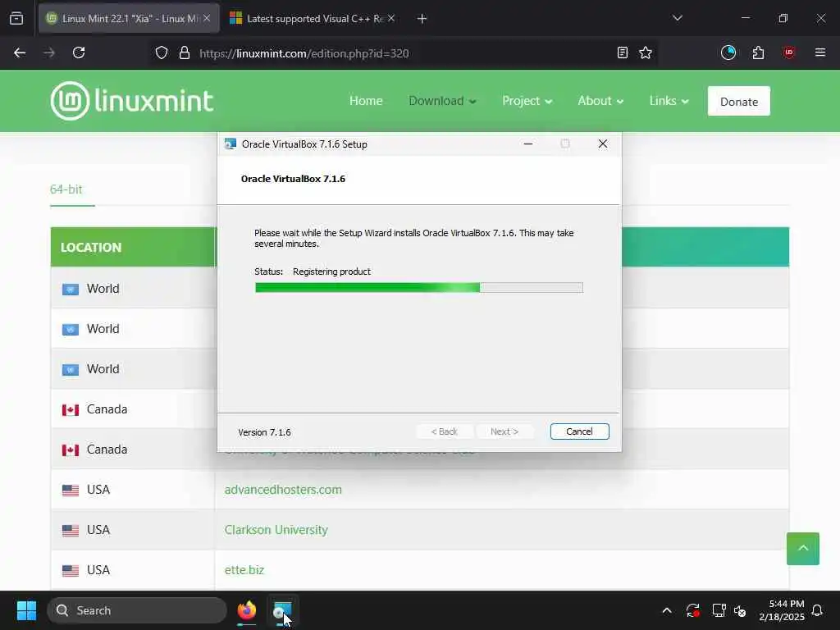Click the Firefox view tab-list icon
Image resolution: width=840 pixels, height=630 pixels.
coord(16,18)
